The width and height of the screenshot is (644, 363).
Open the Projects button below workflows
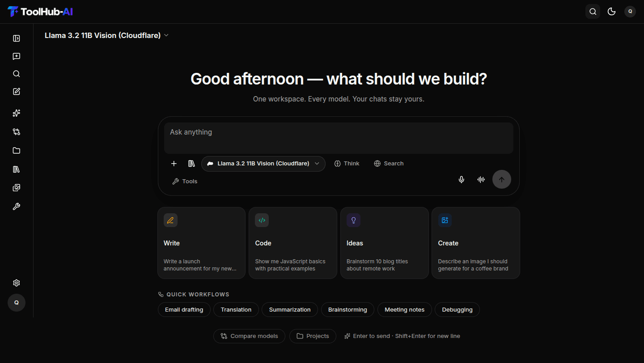tap(313, 336)
